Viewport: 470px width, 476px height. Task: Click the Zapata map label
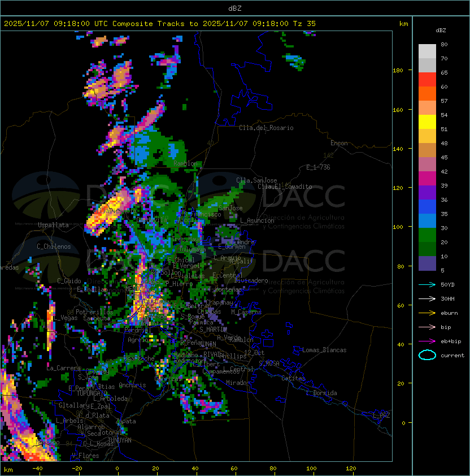tap(126, 421)
